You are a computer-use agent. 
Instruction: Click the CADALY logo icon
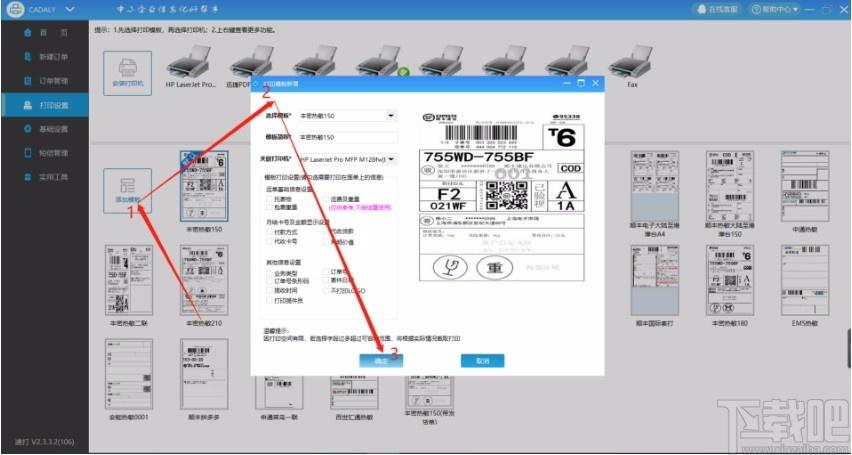pyautogui.click(x=16, y=9)
